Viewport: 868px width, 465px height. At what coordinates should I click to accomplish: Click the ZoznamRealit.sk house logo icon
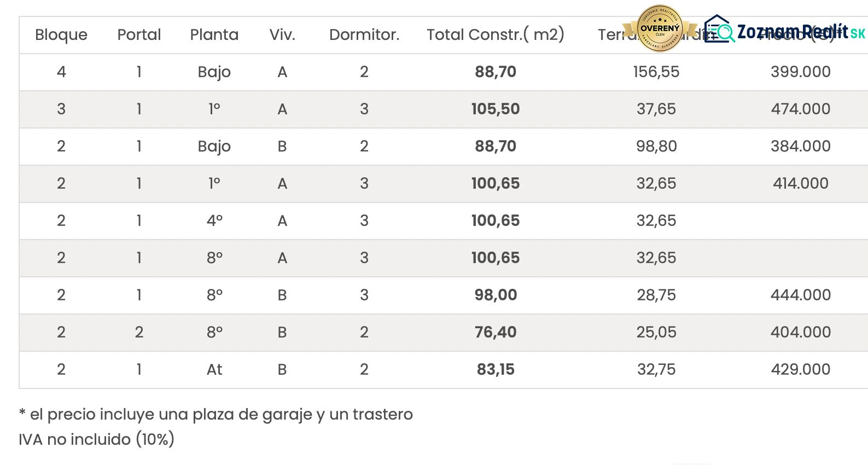point(719,29)
